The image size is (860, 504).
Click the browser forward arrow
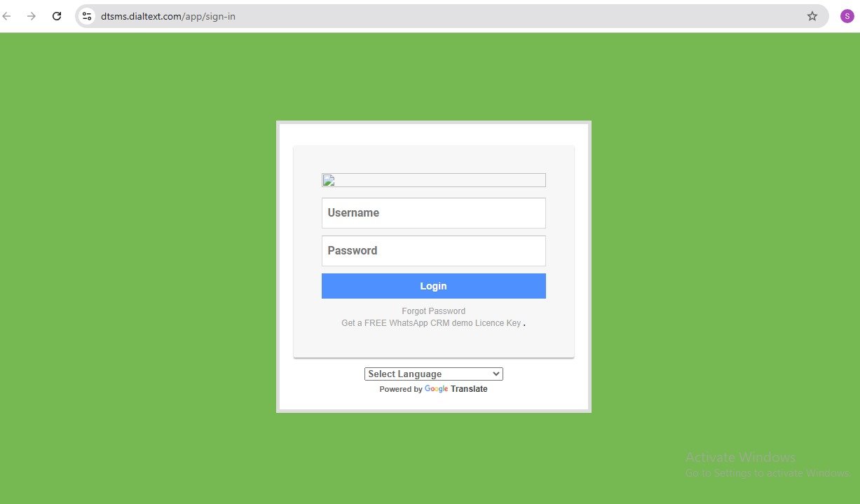point(32,16)
